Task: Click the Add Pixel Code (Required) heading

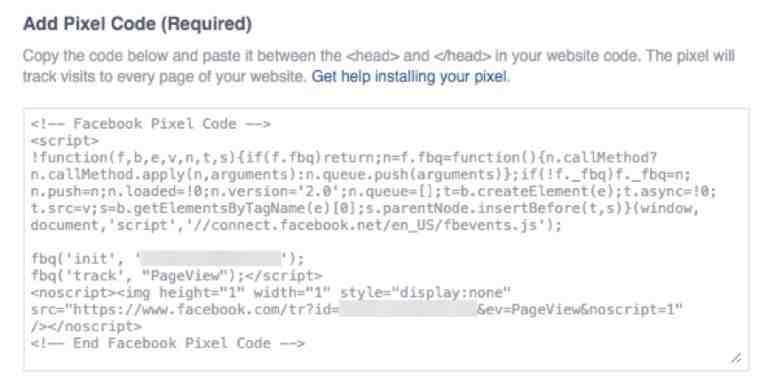Action: coord(138,24)
